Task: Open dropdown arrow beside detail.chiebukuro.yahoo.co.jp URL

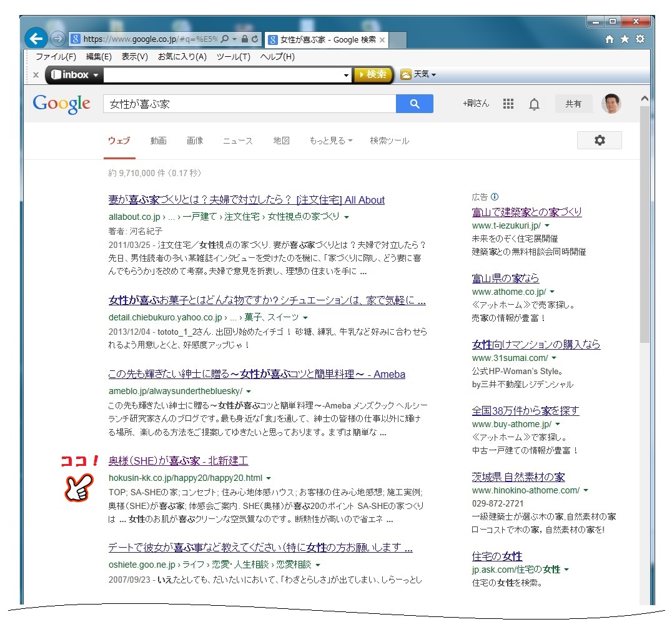Action: pyautogui.click(x=305, y=318)
